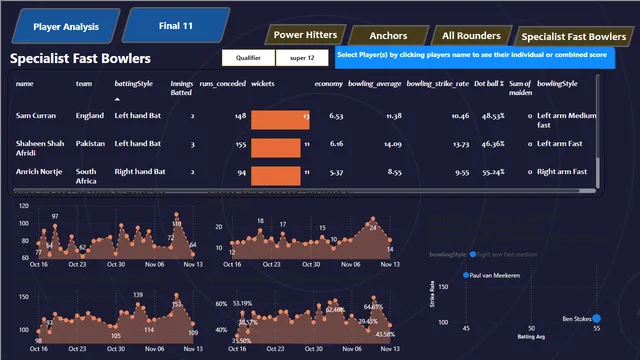Switch to Anchors tab
Viewport: 640px width, 360px height.
click(x=388, y=36)
